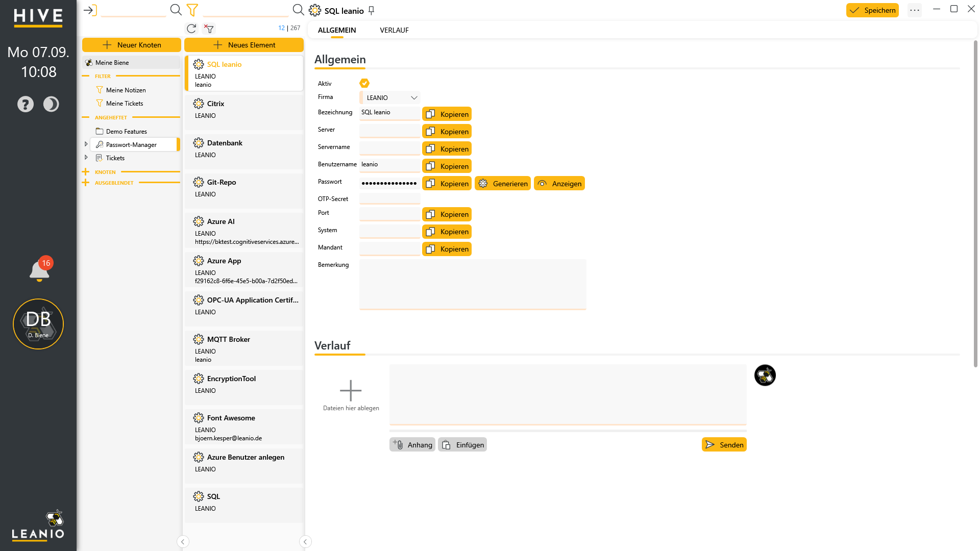This screenshot has width=980, height=551.
Task: Click the LEANIO logo at bottom left
Action: (x=38, y=525)
